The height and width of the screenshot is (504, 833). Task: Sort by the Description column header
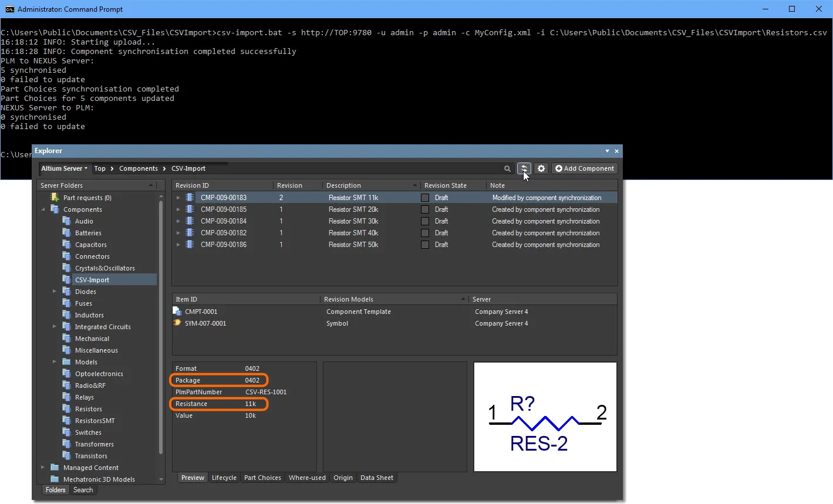(x=371, y=185)
